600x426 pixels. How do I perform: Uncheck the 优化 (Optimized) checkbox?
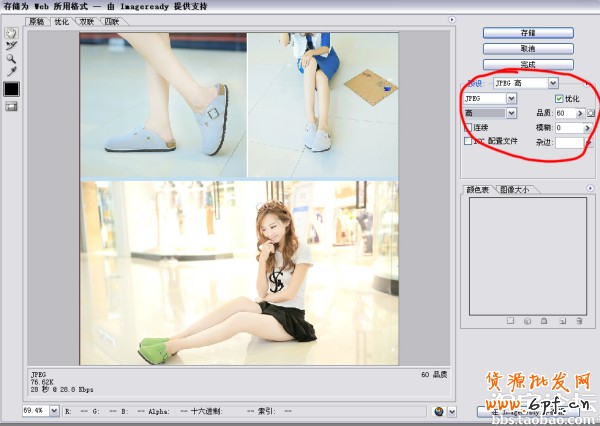click(x=559, y=99)
